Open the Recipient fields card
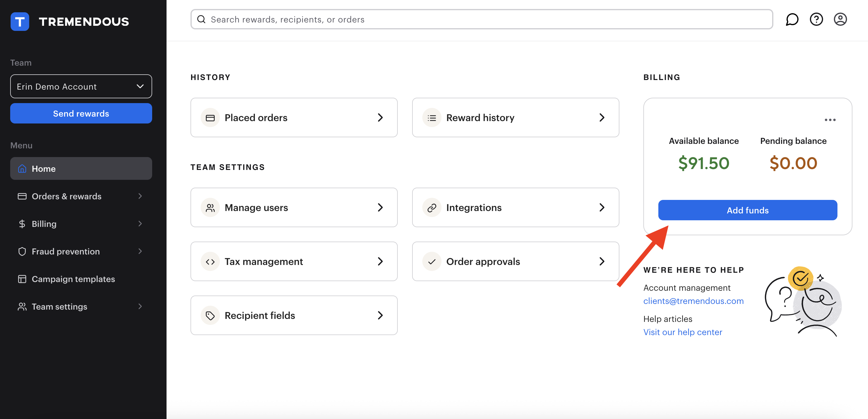868x419 pixels. (294, 316)
